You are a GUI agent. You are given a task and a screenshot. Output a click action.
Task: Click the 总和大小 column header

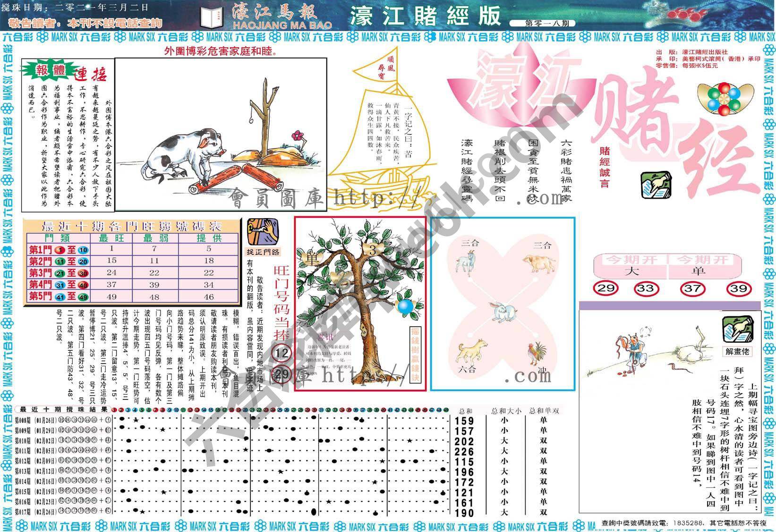pos(506,411)
